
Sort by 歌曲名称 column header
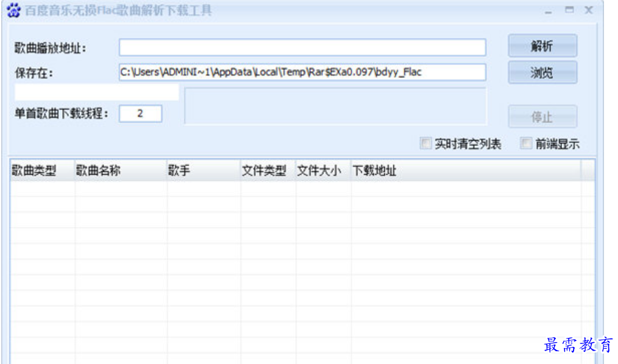point(121,170)
